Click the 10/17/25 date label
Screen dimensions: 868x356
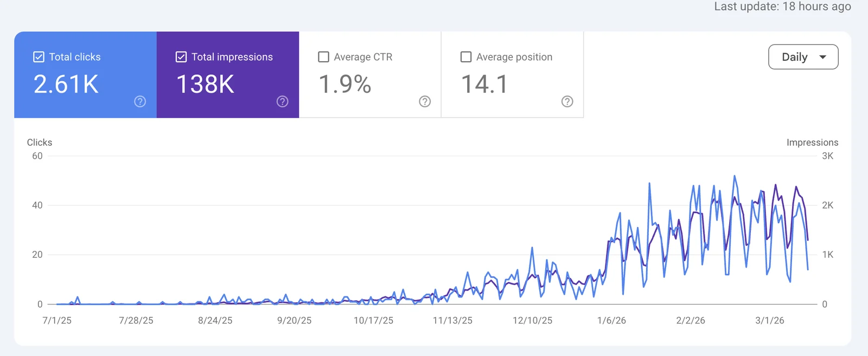coord(373,320)
